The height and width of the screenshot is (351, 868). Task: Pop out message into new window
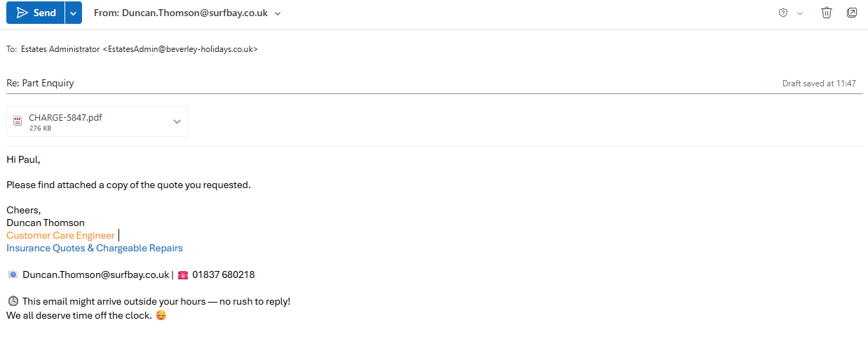tap(852, 13)
